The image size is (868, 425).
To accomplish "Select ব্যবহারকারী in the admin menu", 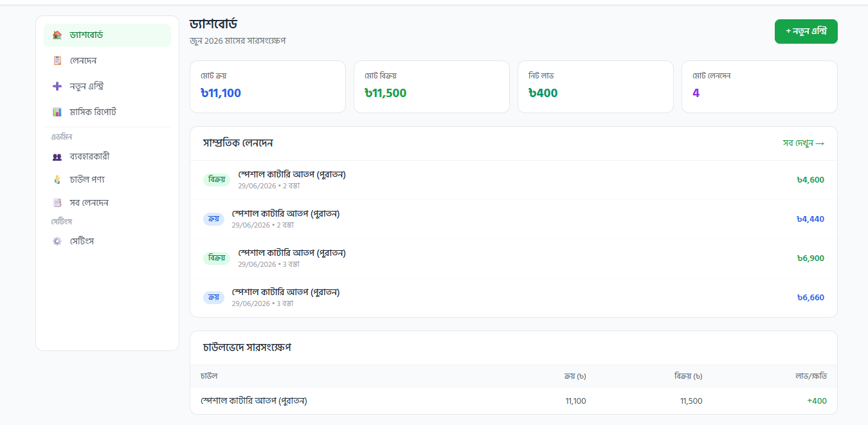I will 107,156.
